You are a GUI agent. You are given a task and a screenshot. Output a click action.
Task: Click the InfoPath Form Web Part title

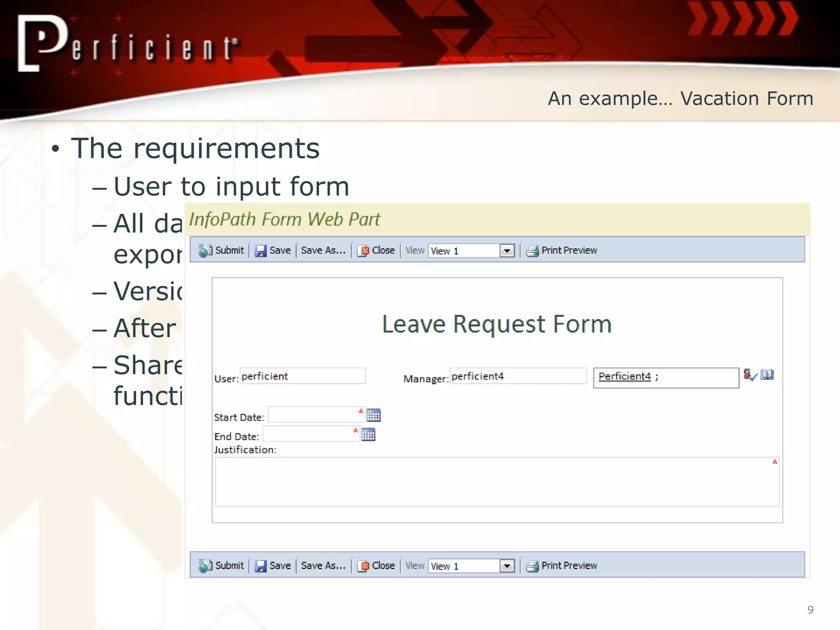coord(285,219)
